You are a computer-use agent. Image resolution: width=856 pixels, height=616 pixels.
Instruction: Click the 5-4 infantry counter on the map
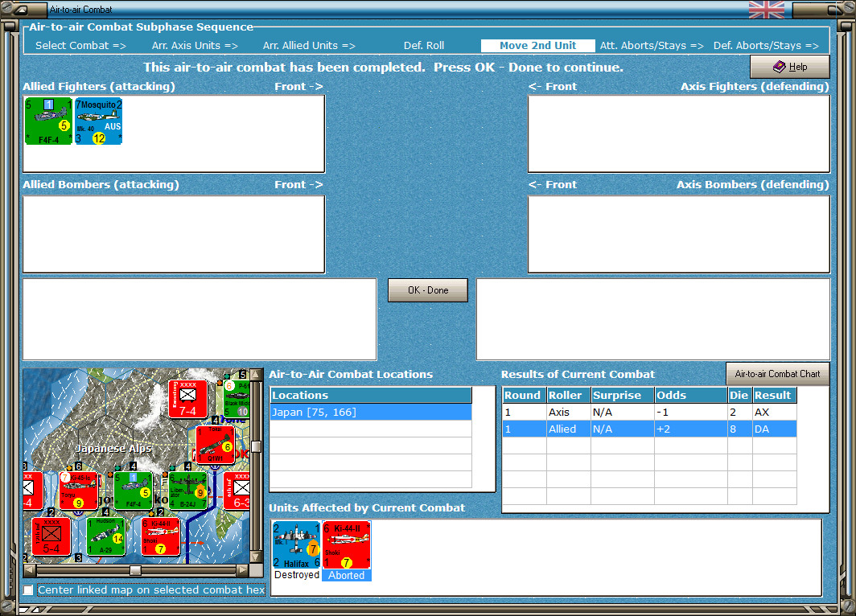(x=51, y=536)
